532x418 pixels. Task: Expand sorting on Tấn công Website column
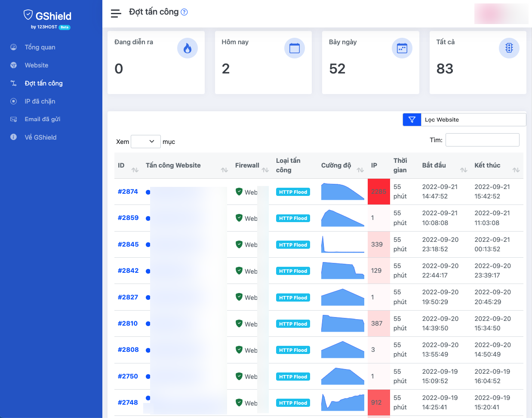(224, 170)
